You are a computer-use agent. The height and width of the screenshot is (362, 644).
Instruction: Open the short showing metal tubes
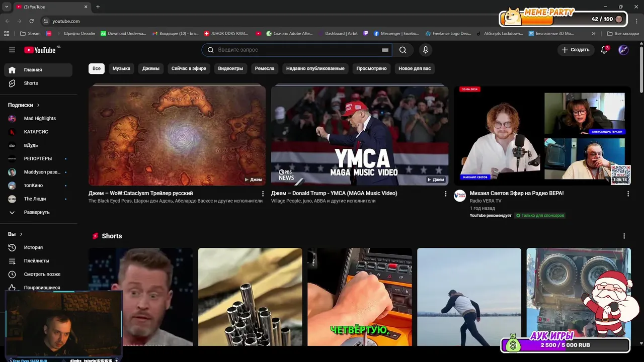pos(250,297)
